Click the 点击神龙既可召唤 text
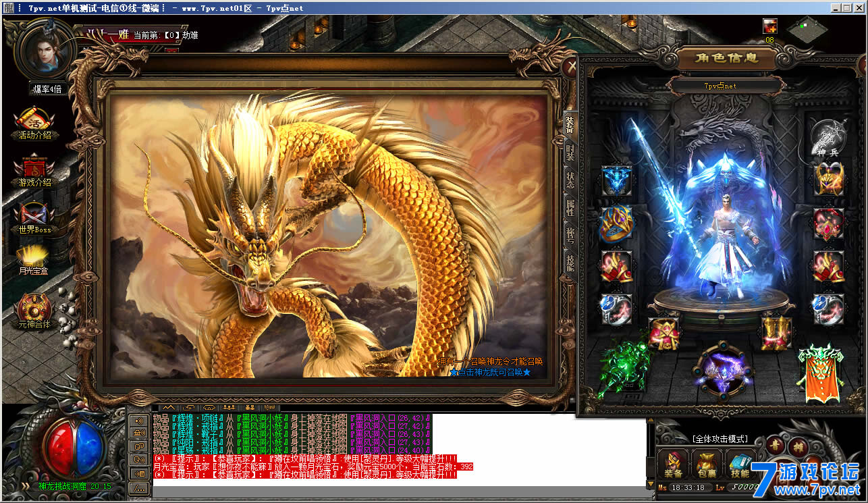 coord(490,372)
